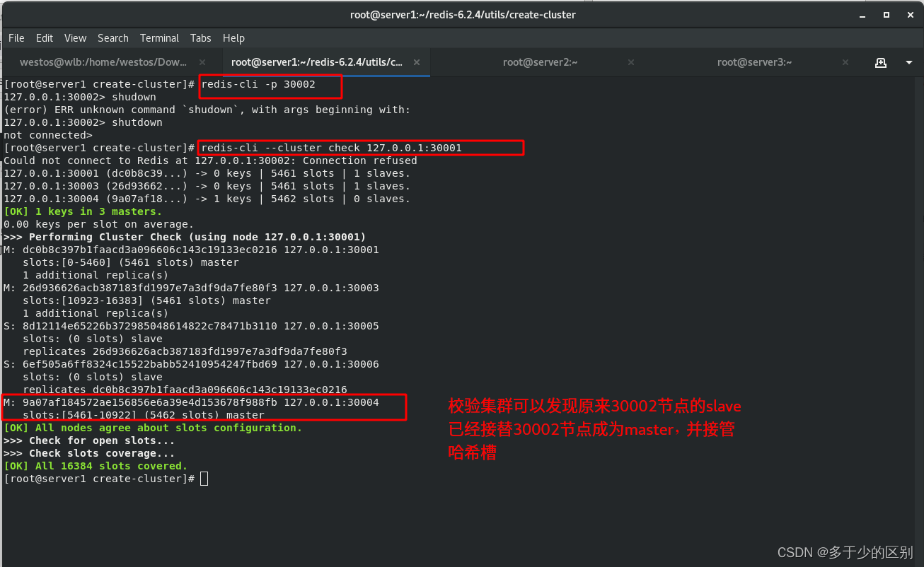The image size is (924, 567).
Task: Click the 'redis-cli -p 30002' command text
Action: 258,84
